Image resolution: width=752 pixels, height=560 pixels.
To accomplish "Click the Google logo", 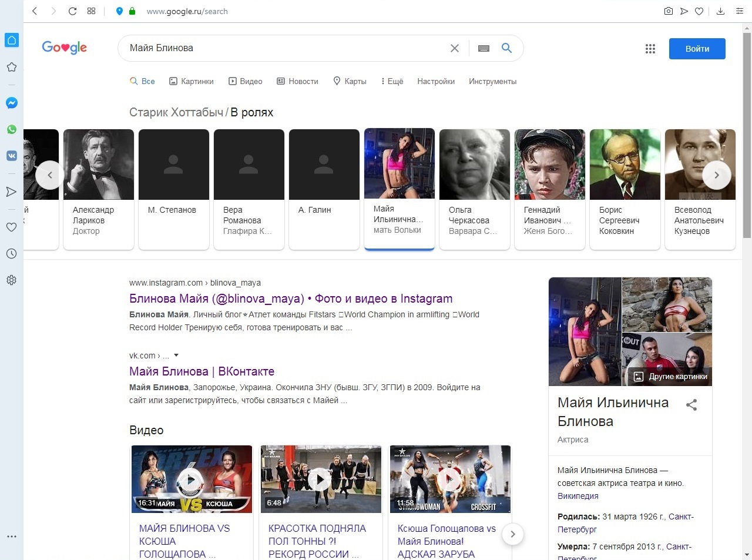I will click(x=65, y=48).
